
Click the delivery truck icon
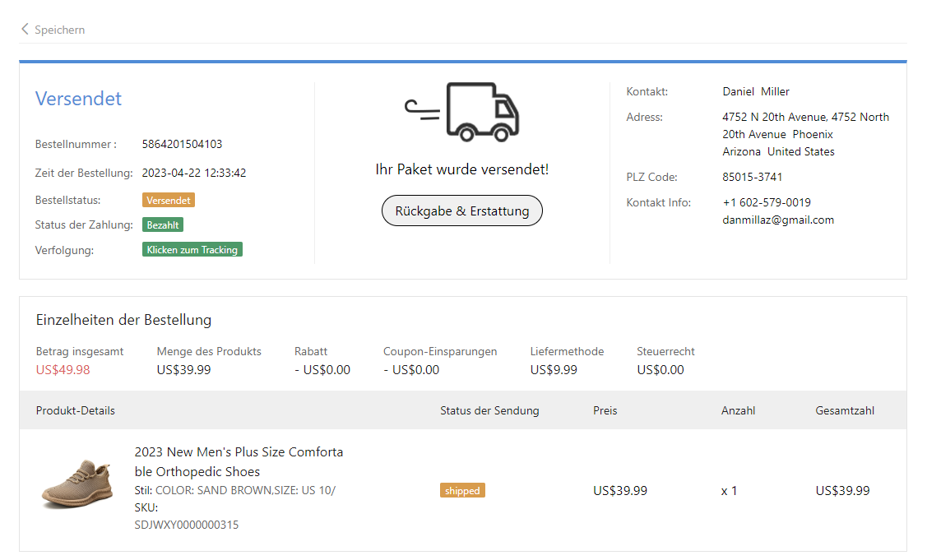(x=462, y=112)
